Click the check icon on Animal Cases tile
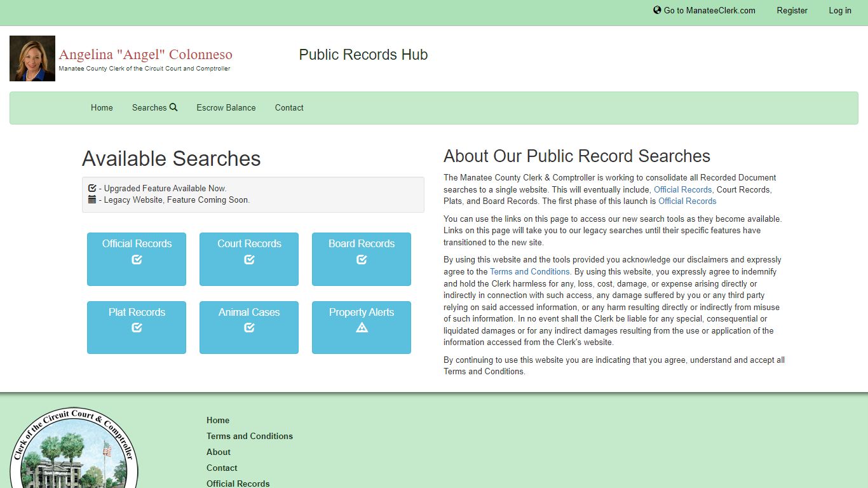 tap(249, 328)
